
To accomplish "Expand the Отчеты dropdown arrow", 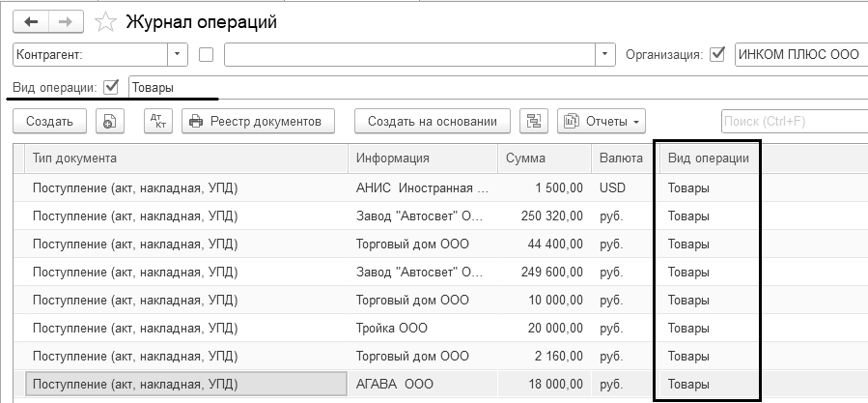I will tap(636, 121).
